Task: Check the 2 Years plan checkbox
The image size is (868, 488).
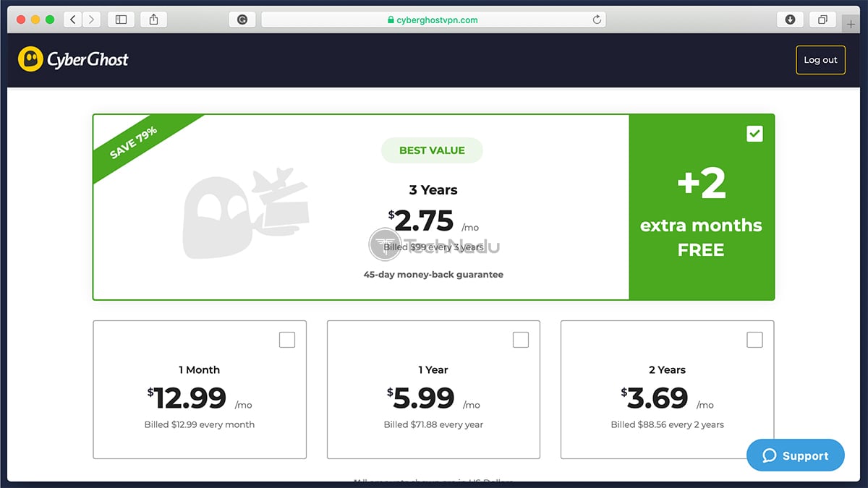Action: [754, 340]
